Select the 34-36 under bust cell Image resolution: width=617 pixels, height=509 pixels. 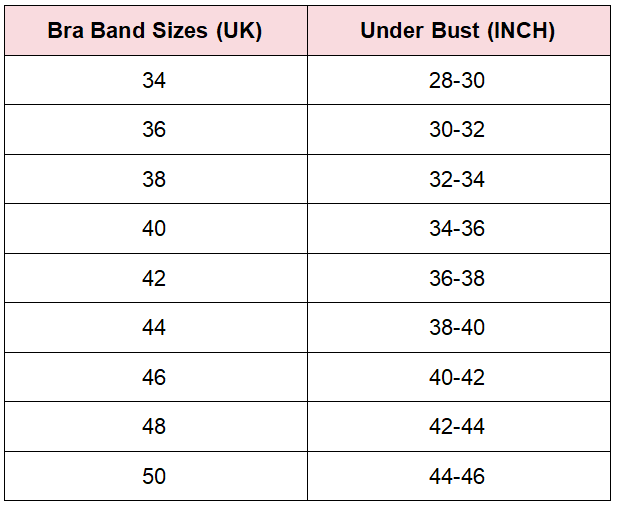459,229
